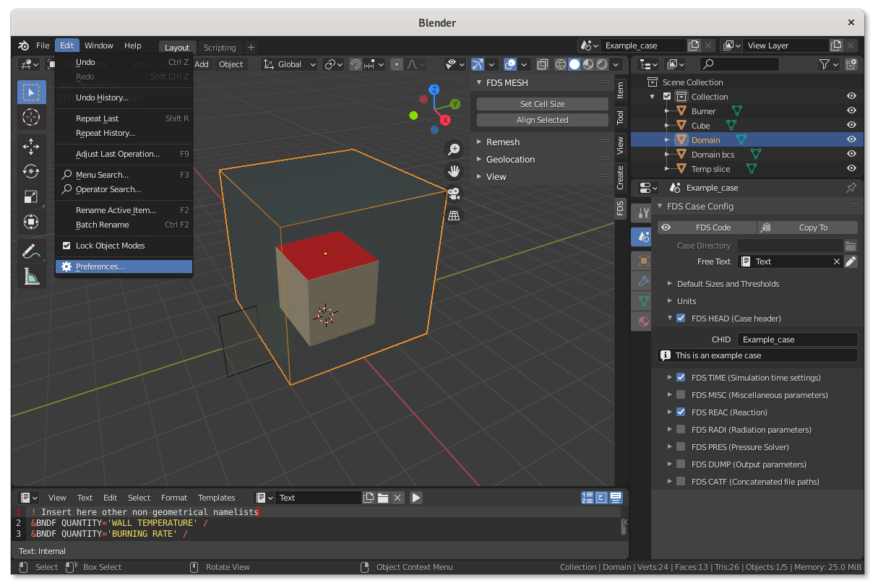Run the script with the play icon
Image resolution: width=878 pixels, height=588 pixels.
pyautogui.click(x=416, y=498)
